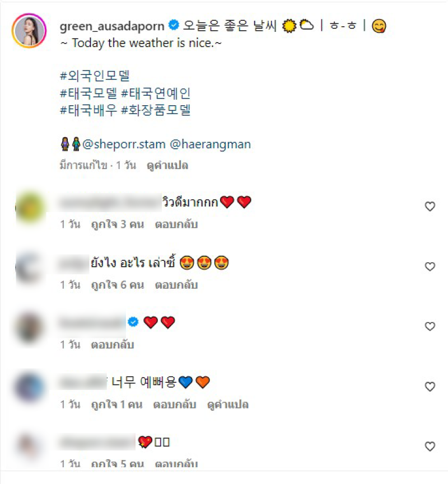
Task: Like the วิวดีมากกก comment with heart icon
Action: [430, 206]
